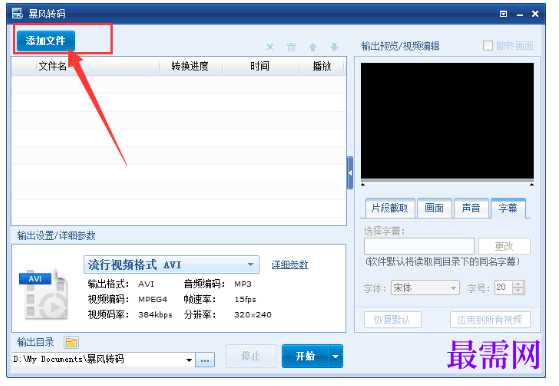
Task: Click the MPEG4 video codec value
Action: click(153, 299)
